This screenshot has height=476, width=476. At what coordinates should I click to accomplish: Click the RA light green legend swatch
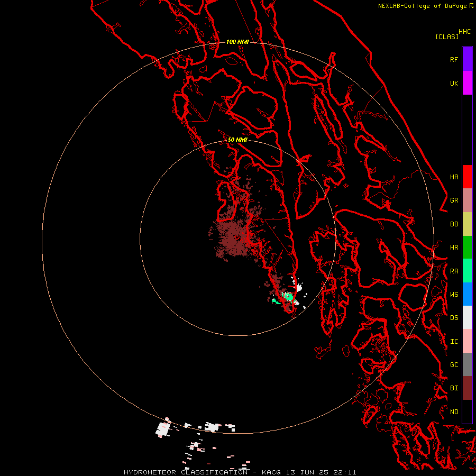[x=467, y=271]
